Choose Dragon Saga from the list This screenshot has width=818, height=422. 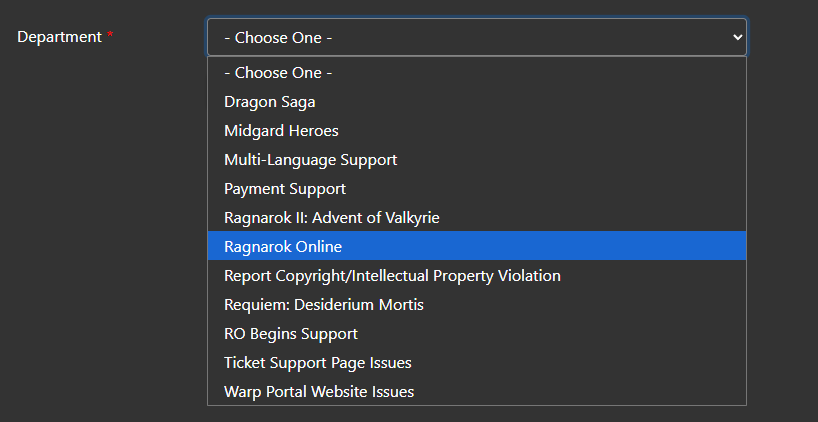click(x=270, y=102)
